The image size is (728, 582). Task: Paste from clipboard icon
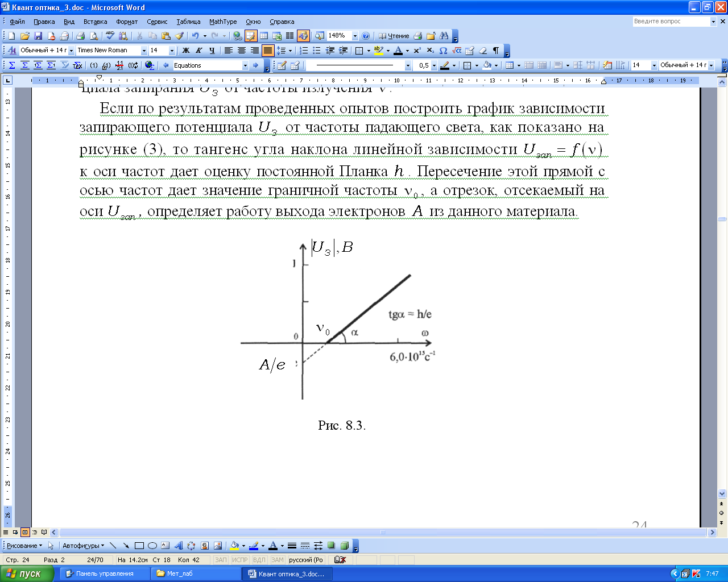click(166, 36)
